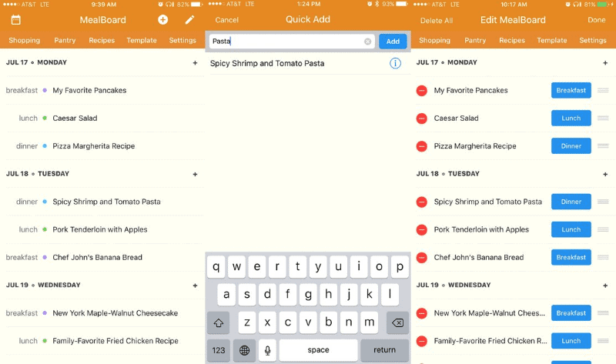
Task: Remove Family-Favorite Fried Chicken via minus
Action: (421, 341)
